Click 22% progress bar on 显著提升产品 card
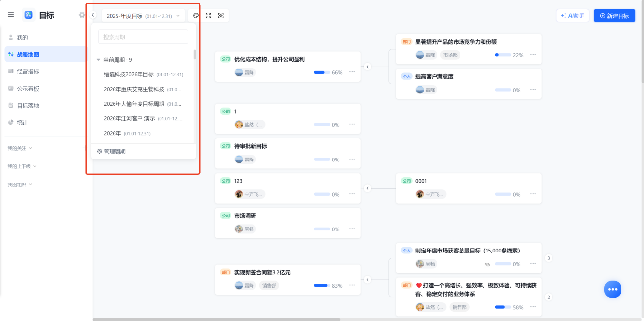Viewport: 644px width, 321px height. [x=503, y=55]
